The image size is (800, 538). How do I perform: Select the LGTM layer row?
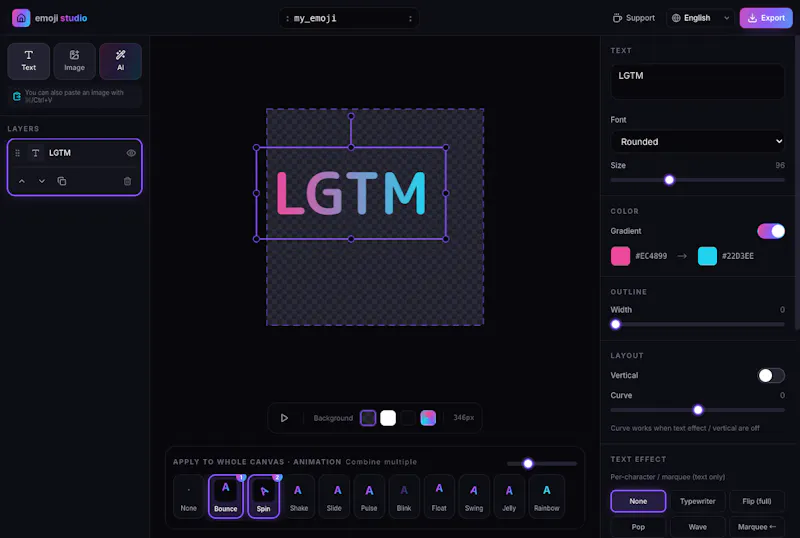tap(74, 153)
